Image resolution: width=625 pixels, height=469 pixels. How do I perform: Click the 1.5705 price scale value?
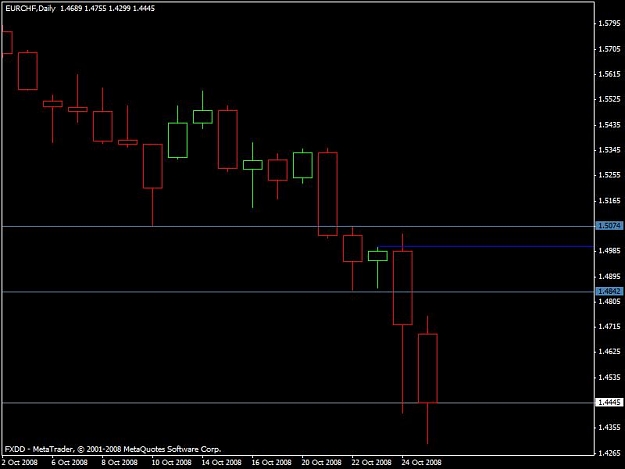(609, 49)
